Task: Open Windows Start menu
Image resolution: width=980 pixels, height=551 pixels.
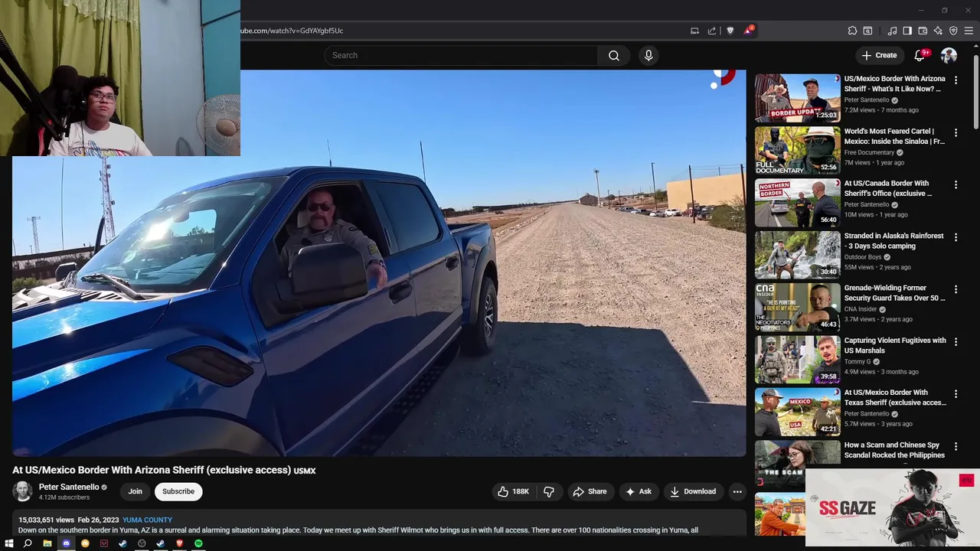Action: click(9, 543)
